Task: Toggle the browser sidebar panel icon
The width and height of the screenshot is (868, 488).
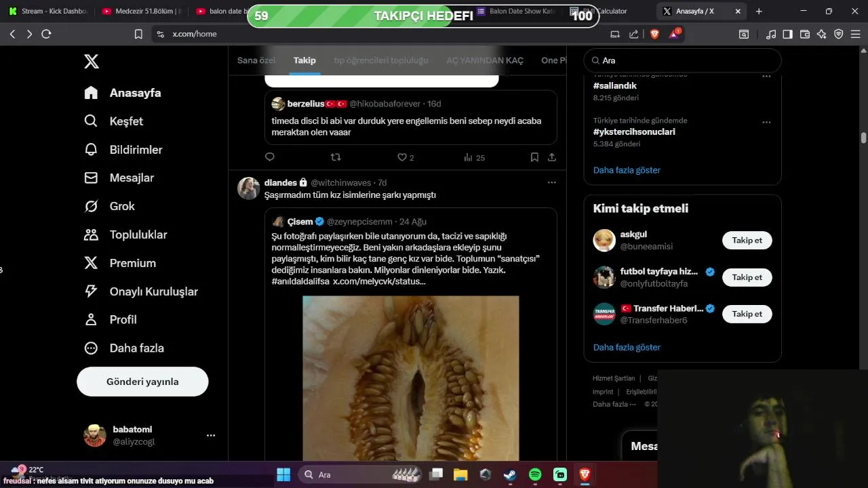Action: click(787, 34)
